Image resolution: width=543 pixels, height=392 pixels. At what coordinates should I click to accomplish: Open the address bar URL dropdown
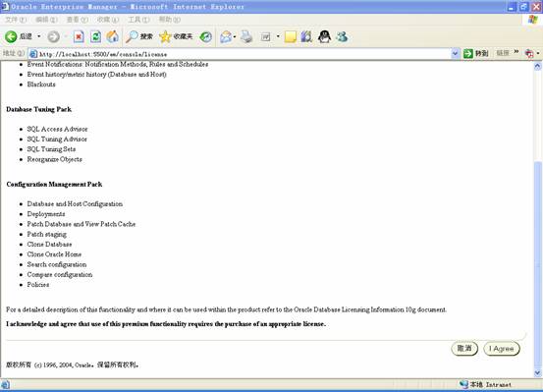455,54
